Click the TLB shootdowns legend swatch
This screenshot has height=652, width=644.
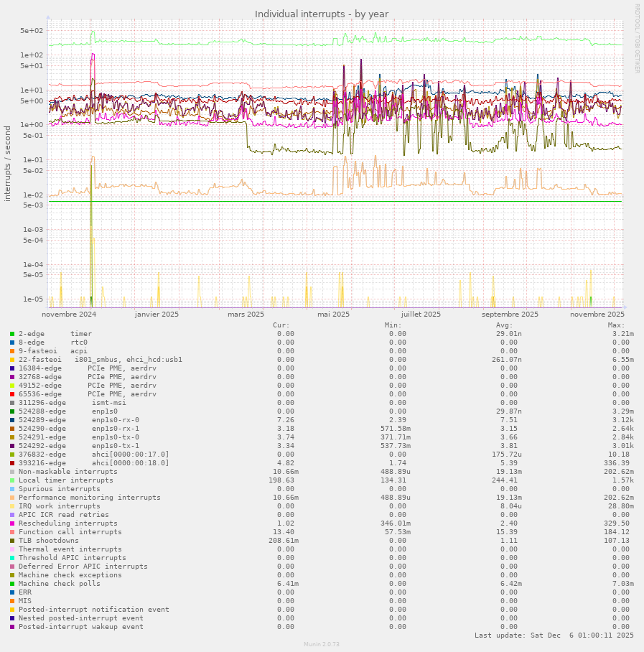pos(12,541)
